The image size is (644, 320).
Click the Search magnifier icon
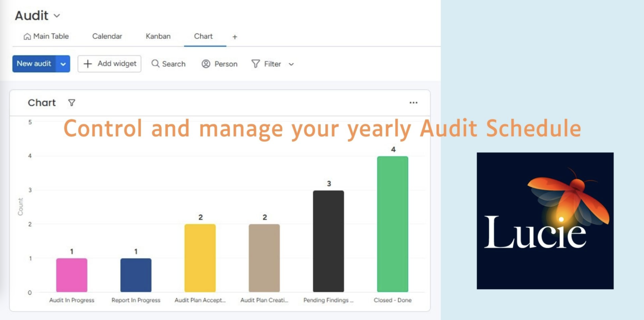point(155,64)
